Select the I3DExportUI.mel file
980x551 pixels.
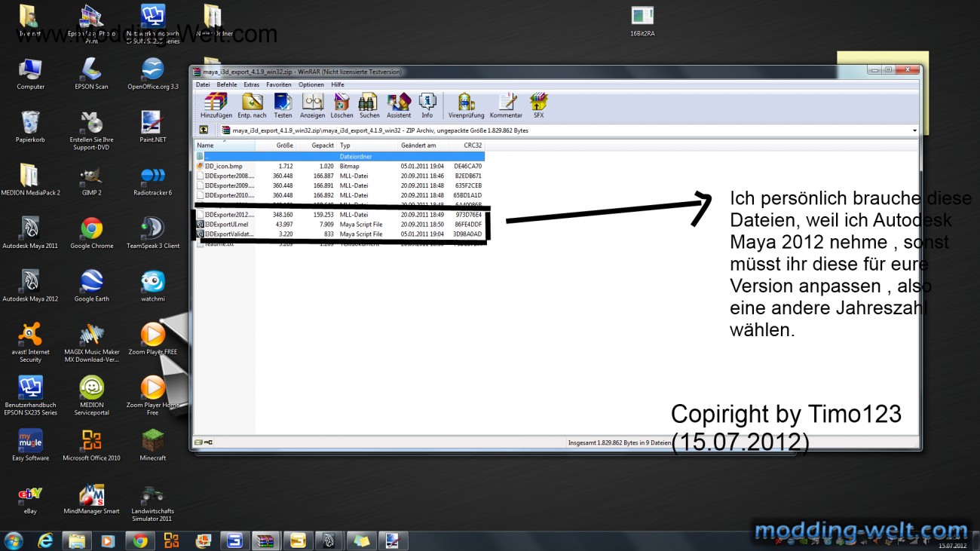pyautogui.click(x=339, y=225)
